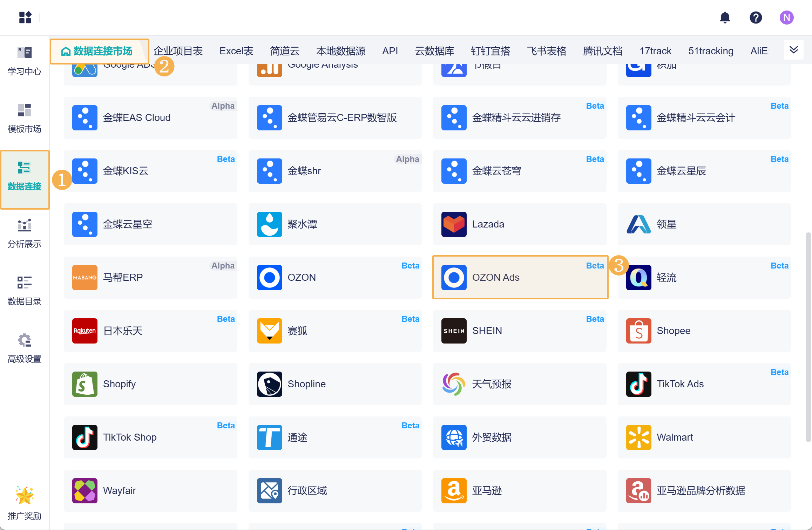The image size is (812, 530).
Task: Click the 轻流 Q logo icon
Action: (x=638, y=278)
